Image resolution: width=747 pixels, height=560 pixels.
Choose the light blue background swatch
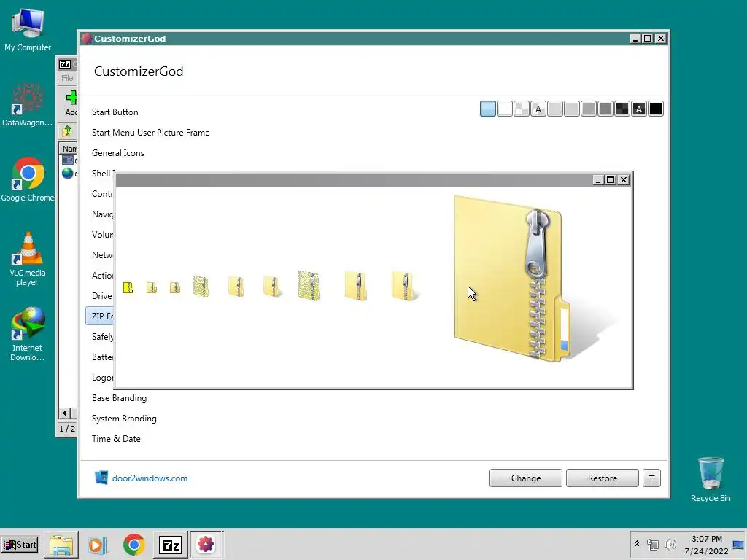(x=488, y=109)
